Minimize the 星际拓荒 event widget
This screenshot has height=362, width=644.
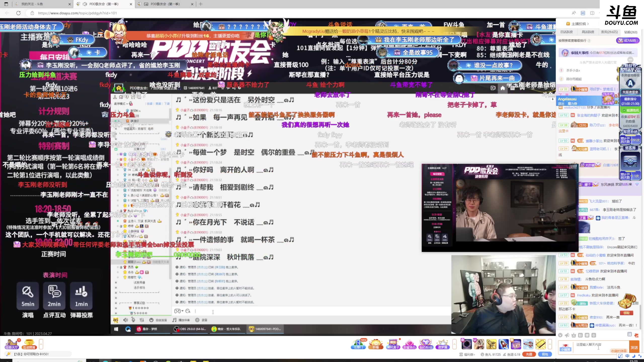pos(630,59)
